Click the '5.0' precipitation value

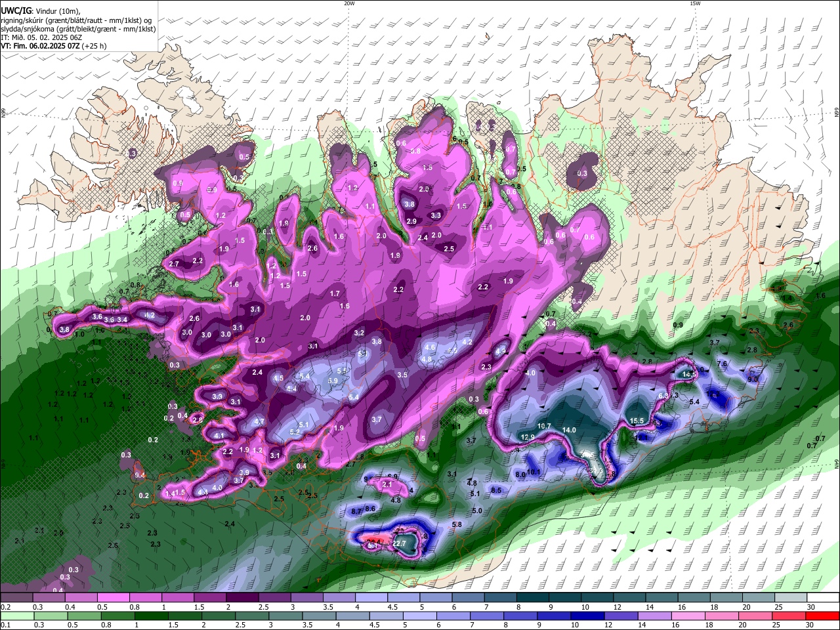pos(477,511)
